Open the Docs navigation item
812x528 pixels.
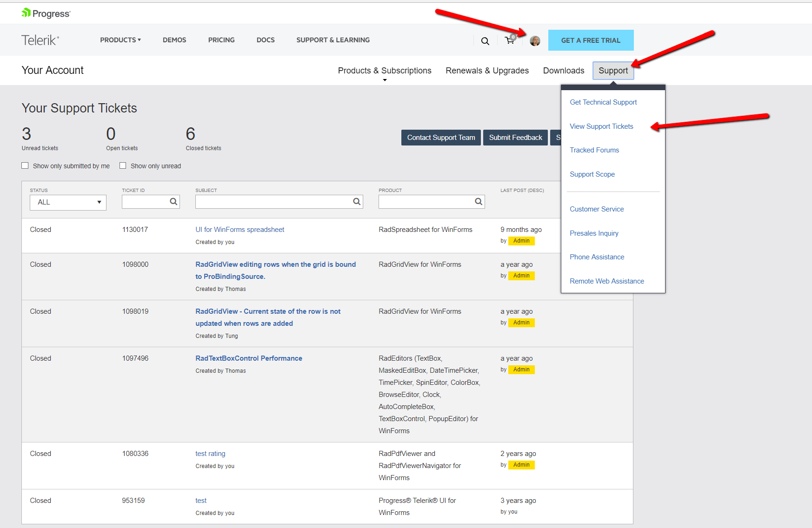pyautogui.click(x=266, y=40)
